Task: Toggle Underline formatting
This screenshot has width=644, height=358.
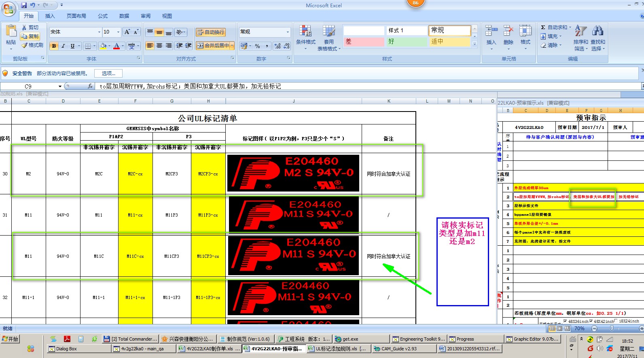Action: 72,46
